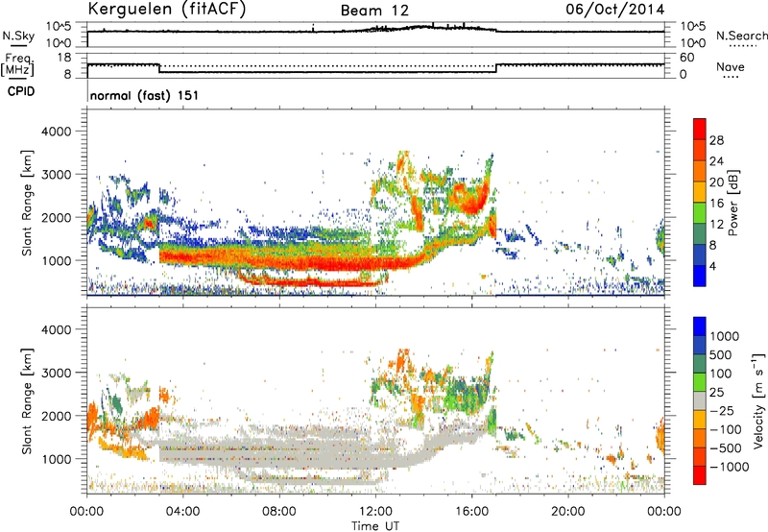Image resolution: width=768 pixels, height=532 pixels.
Task: Click the 'Velocity [m s-1]' colorbar title
Action: 758,400
